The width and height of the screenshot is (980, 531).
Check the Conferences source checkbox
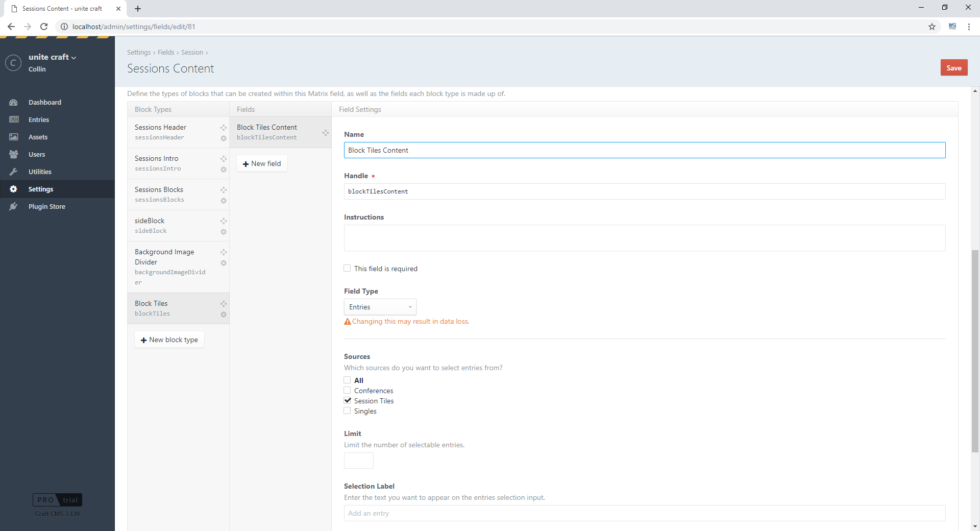pyautogui.click(x=347, y=390)
